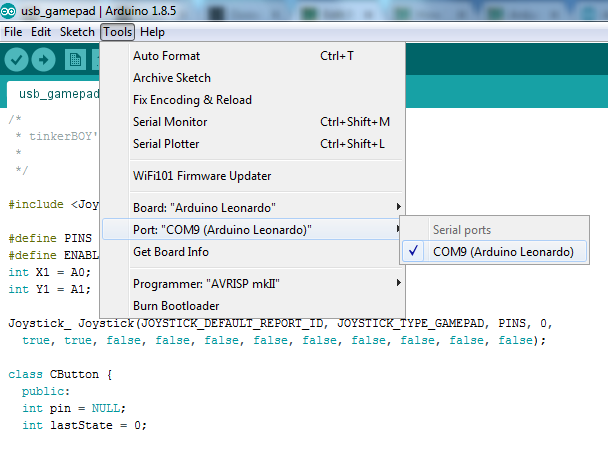The width and height of the screenshot is (608, 449).
Task: Click the "public:" code line
Action: click(x=46, y=392)
